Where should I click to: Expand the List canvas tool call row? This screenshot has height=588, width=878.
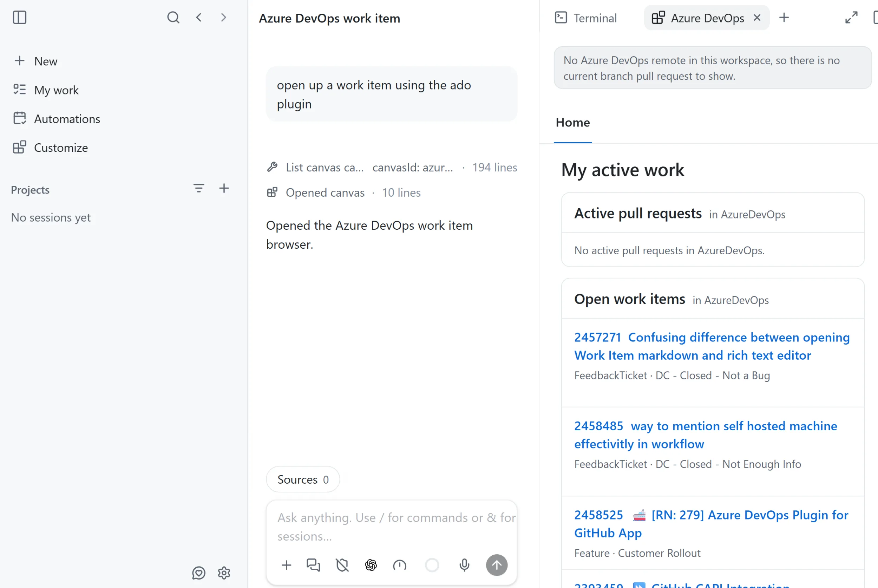point(392,167)
